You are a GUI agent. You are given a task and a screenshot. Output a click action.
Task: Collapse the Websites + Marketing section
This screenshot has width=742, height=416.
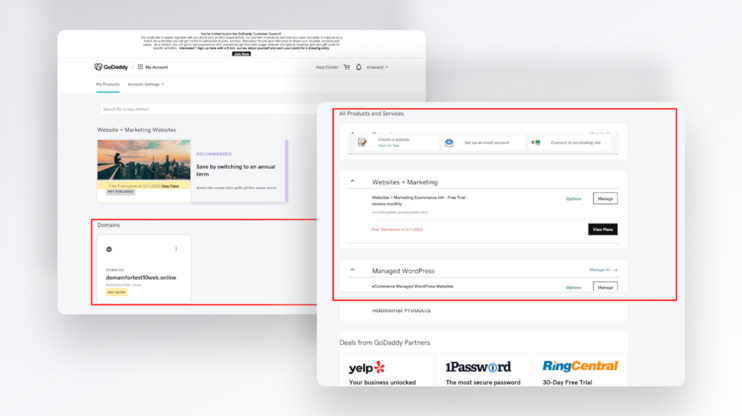pyautogui.click(x=353, y=181)
